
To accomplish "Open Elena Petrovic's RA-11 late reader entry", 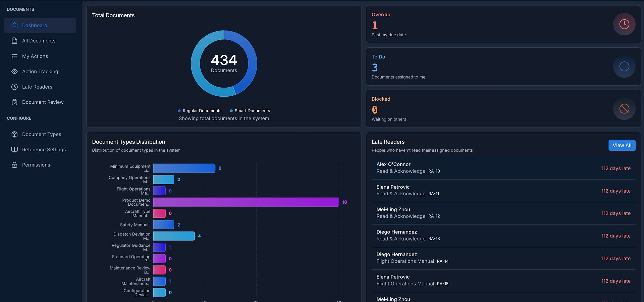I will (x=503, y=190).
